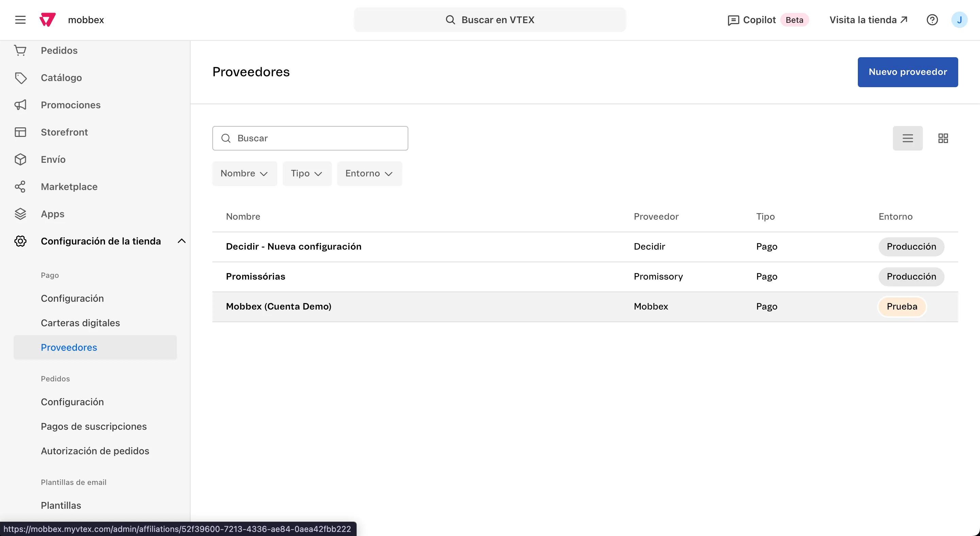Click the Entorno column header
The image size is (980, 536).
(x=896, y=217)
